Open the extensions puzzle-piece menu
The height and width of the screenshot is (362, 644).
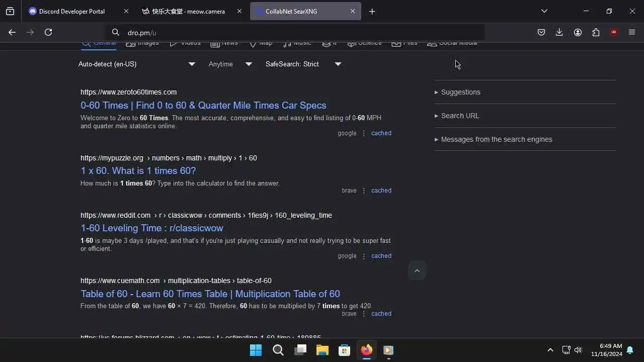pos(596,32)
